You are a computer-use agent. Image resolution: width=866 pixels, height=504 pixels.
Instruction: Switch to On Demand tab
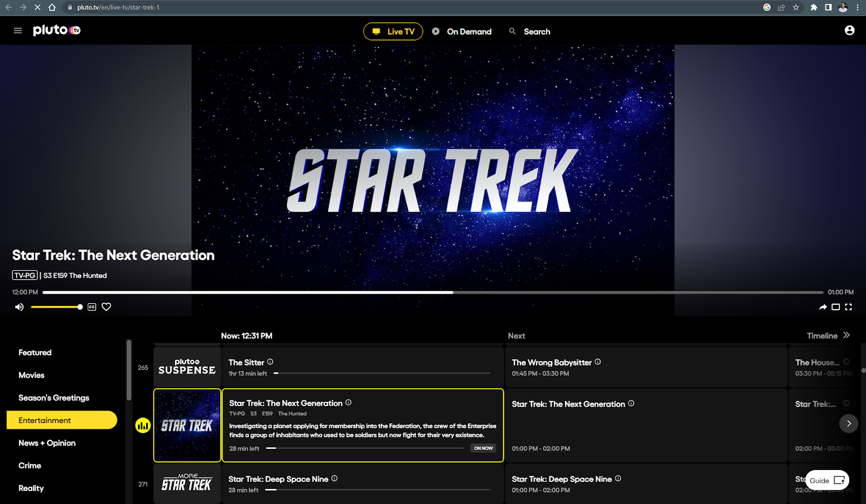(462, 31)
